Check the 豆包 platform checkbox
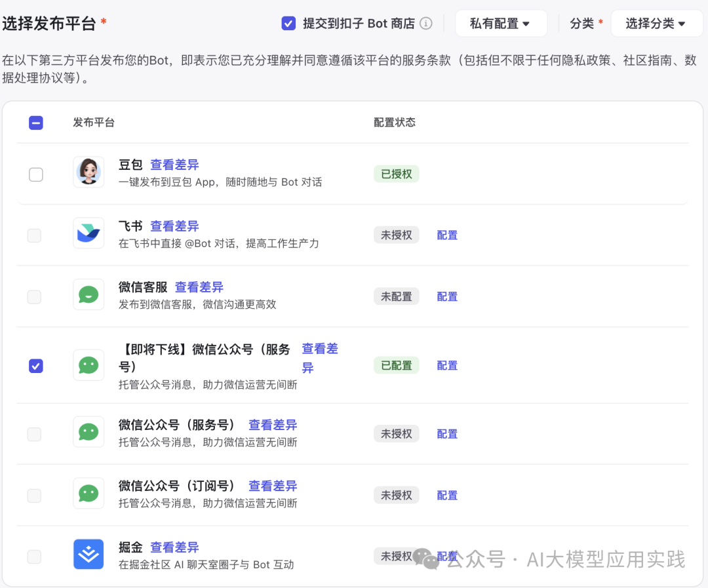708x588 pixels. click(x=36, y=174)
